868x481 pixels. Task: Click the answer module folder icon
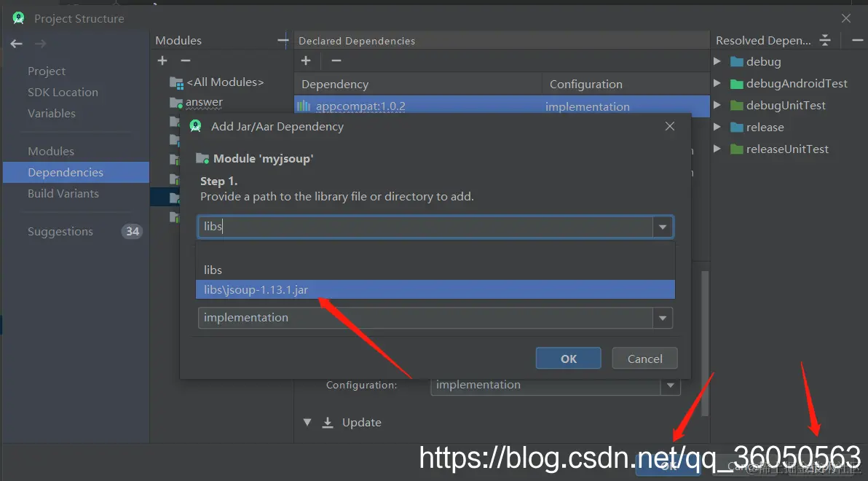tap(176, 103)
